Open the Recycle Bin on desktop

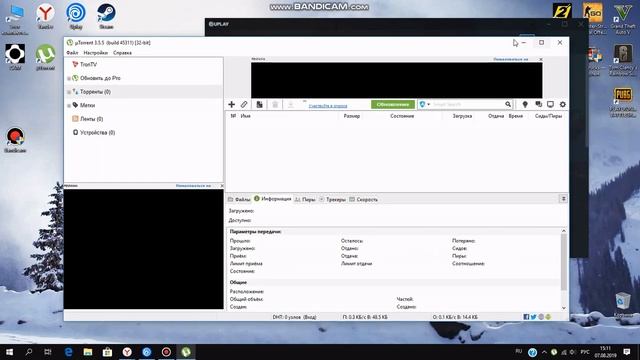click(623, 304)
